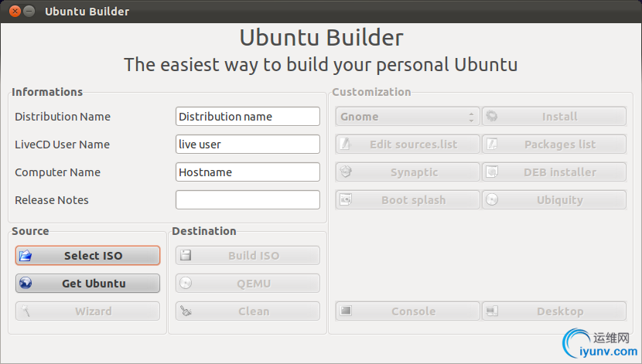Click the empty Release Notes field

248,200
